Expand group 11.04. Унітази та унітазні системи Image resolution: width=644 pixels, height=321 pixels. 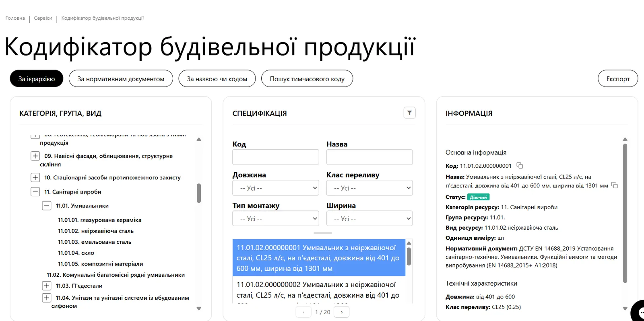[47, 298]
